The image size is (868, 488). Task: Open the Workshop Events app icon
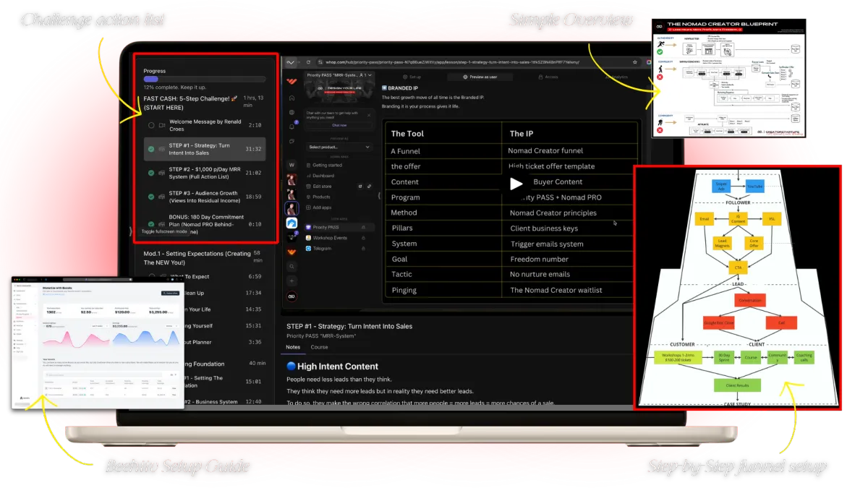click(x=309, y=238)
